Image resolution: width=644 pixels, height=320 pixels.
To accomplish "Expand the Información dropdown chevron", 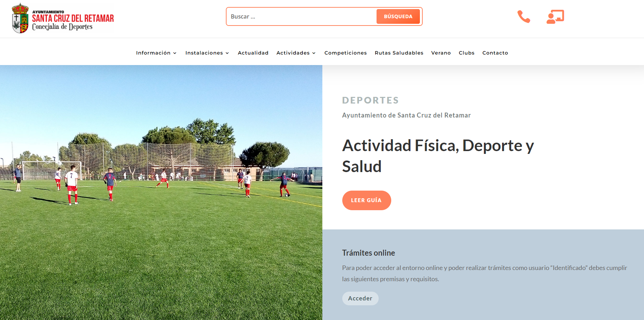I will coord(175,53).
